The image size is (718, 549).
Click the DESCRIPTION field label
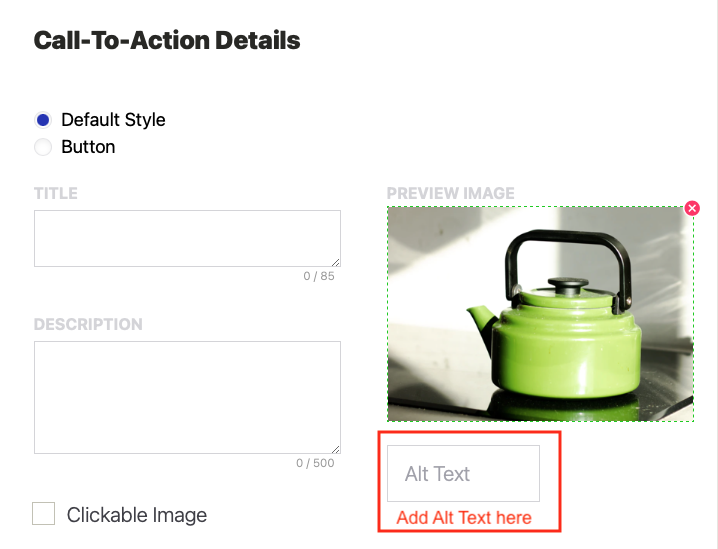(88, 325)
